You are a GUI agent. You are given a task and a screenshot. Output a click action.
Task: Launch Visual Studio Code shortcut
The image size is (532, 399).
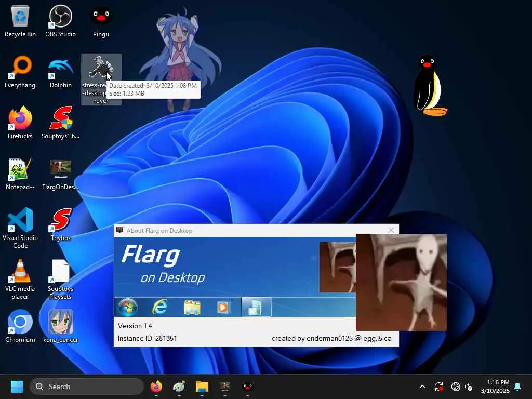coord(20,228)
